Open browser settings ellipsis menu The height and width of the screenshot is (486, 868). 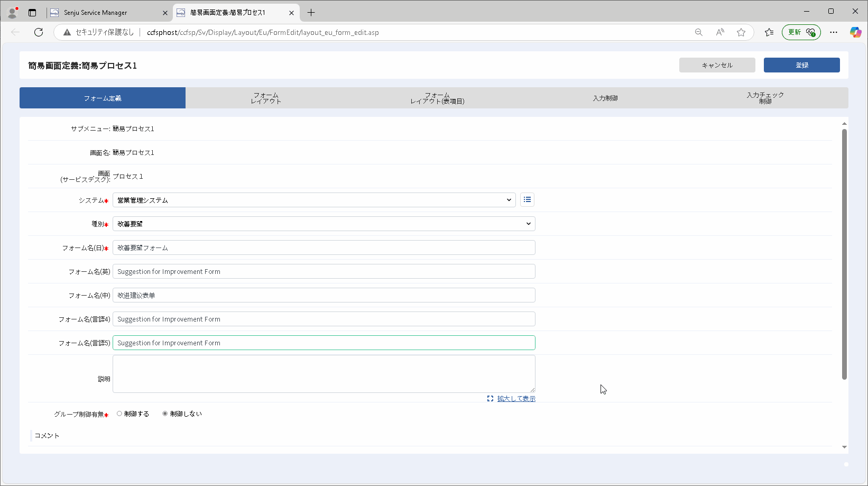pyautogui.click(x=834, y=32)
